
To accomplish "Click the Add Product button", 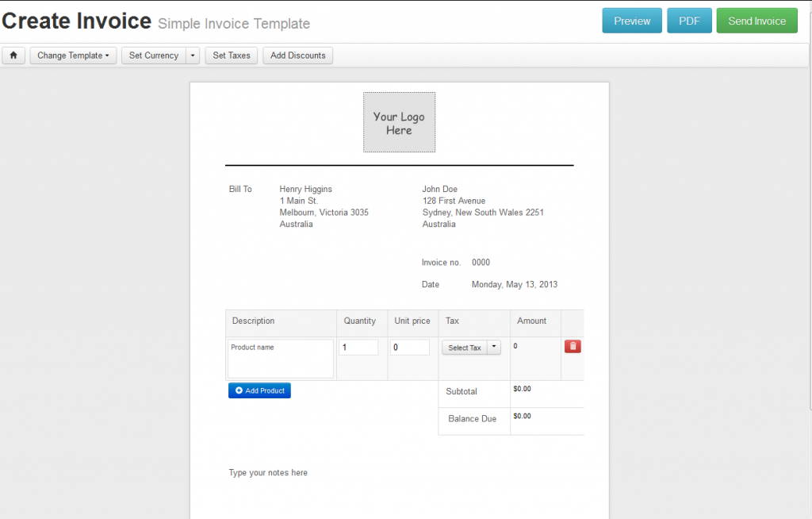I will click(x=259, y=390).
